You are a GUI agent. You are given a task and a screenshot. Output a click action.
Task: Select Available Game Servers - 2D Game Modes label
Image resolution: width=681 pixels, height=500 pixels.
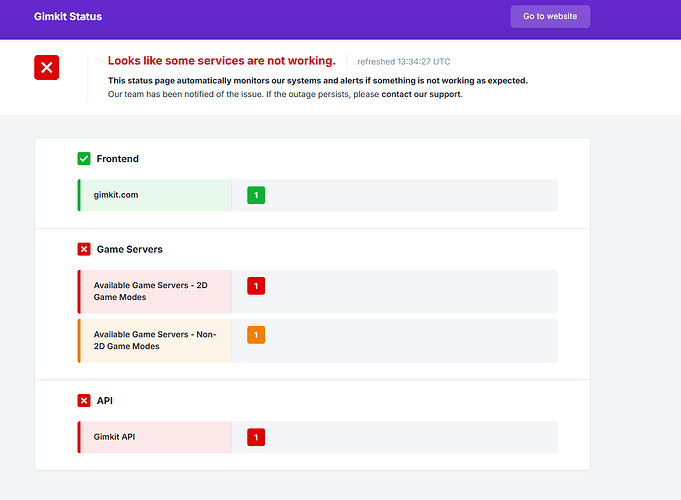click(x=151, y=291)
